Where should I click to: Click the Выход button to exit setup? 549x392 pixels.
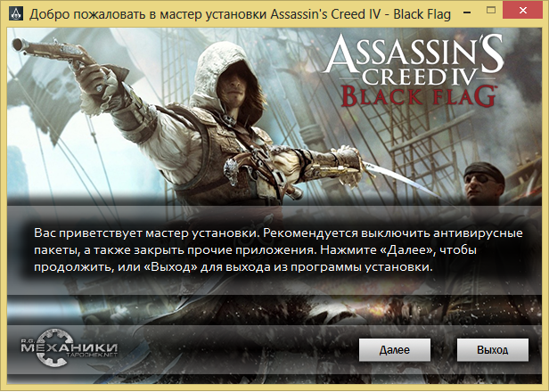click(x=493, y=349)
